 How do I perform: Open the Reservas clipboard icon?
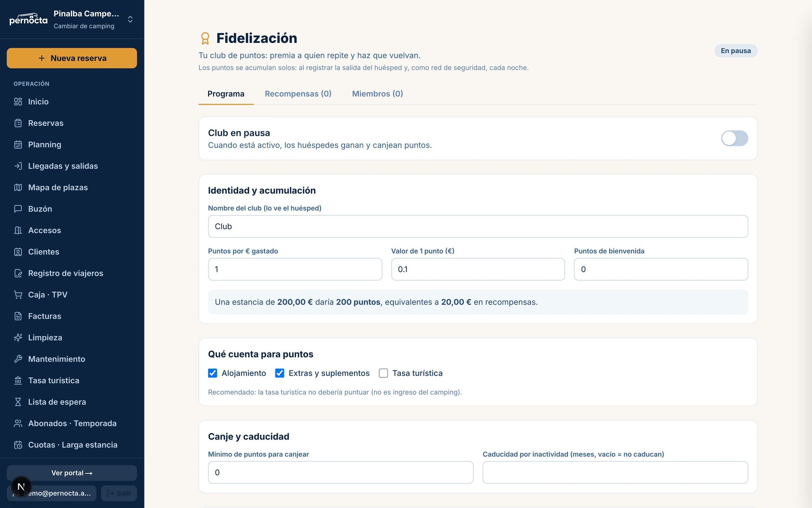coord(18,123)
